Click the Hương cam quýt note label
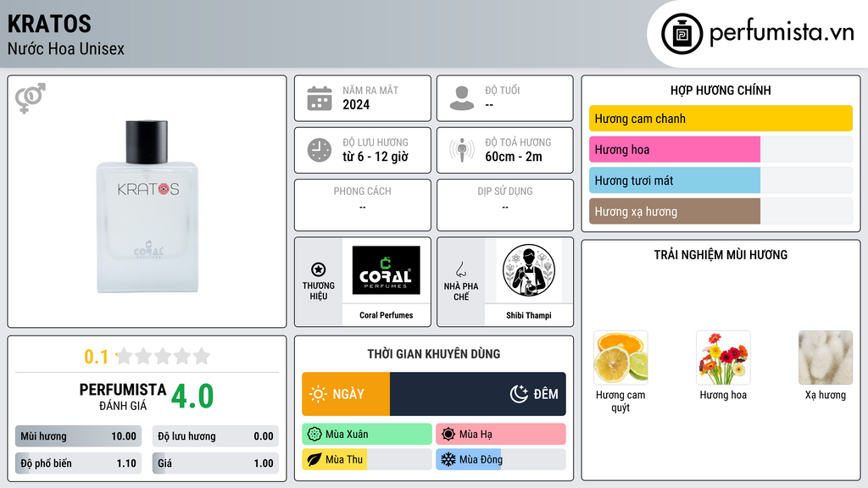868x488 pixels. pyautogui.click(x=620, y=401)
